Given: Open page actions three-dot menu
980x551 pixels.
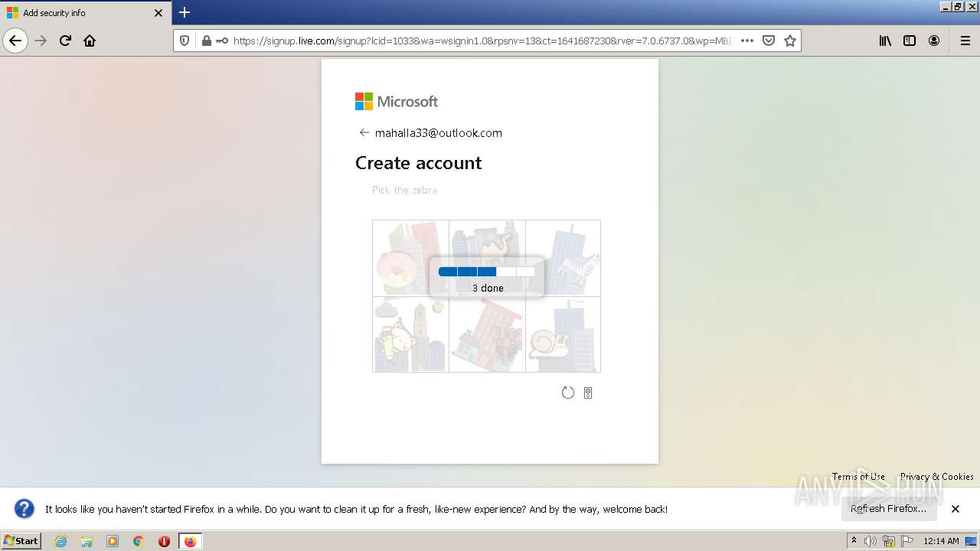Looking at the screenshot, I should point(747,41).
